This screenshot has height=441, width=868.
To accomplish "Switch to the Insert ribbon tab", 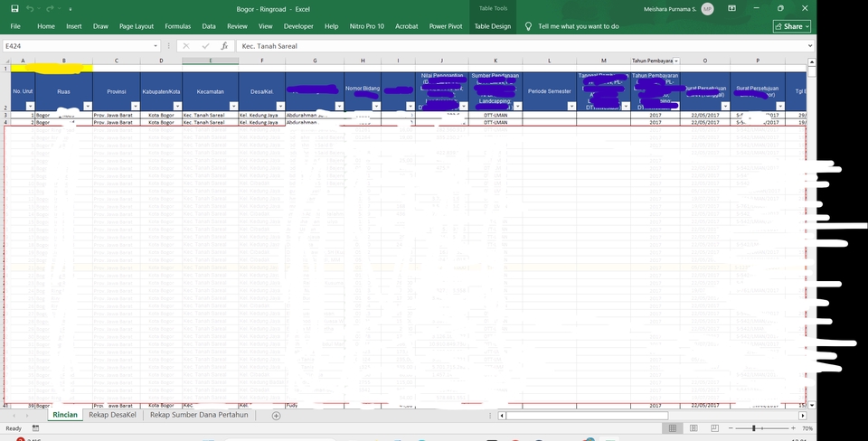I will click(x=73, y=26).
